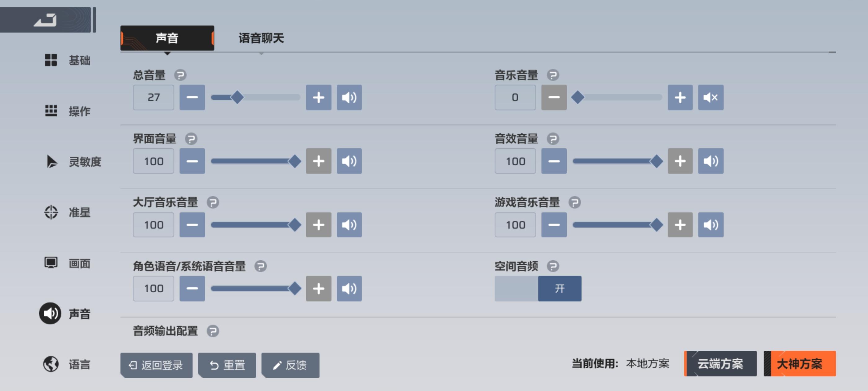This screenshot has width=868, height=391.
Task: Unmute the 音乐音量 music volume
Action: (710, 97)
